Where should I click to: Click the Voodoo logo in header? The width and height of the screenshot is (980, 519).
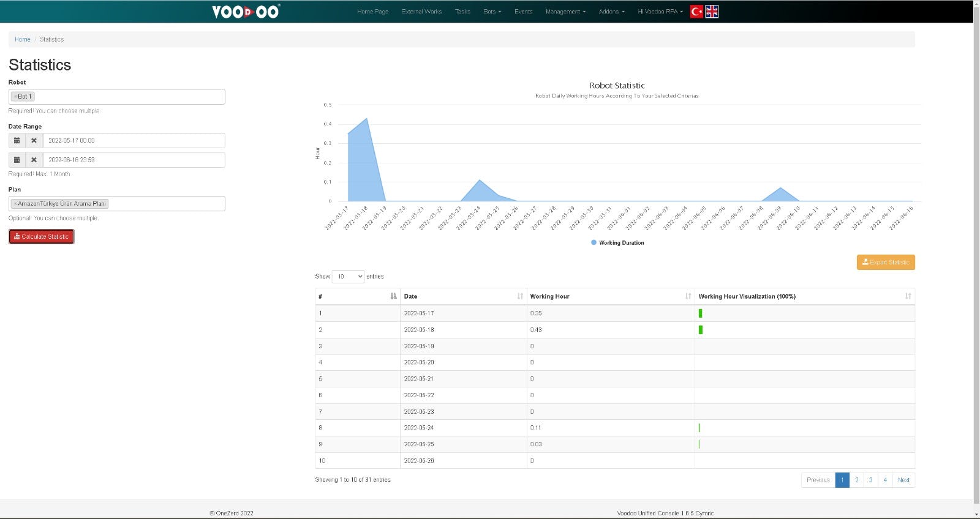(246, 12)
